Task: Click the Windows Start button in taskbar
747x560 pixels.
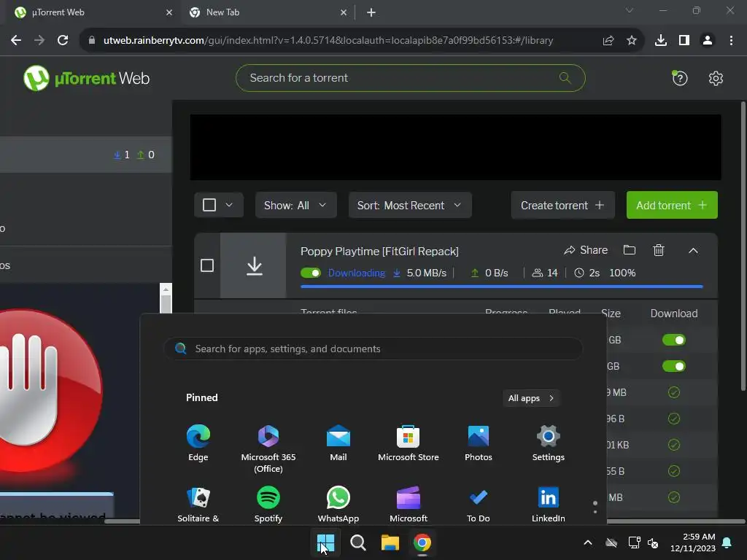Action: click(326, 542)
